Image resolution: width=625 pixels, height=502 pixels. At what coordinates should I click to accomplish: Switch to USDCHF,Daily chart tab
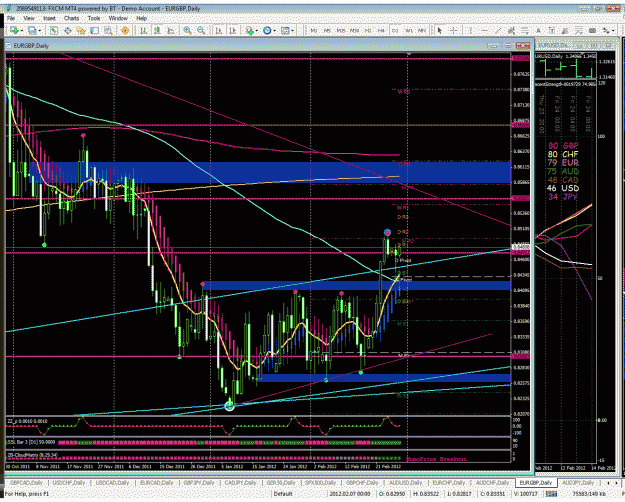[x=69, y=483]
